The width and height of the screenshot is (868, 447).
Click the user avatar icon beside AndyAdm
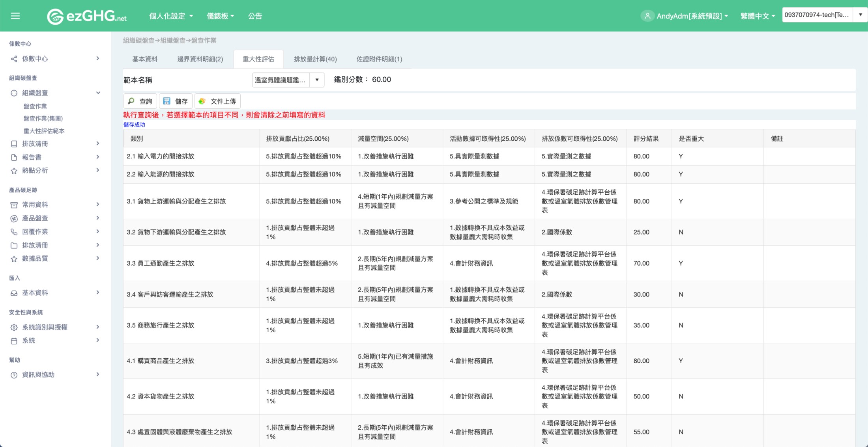tap(647, 16)
